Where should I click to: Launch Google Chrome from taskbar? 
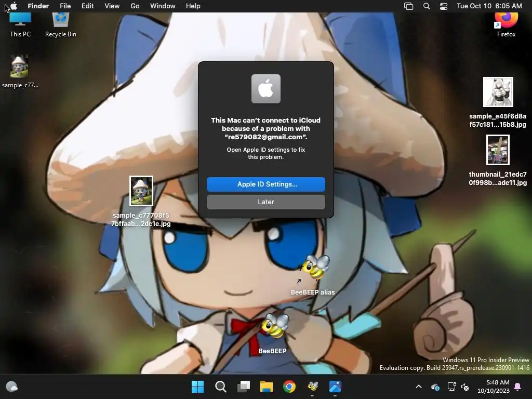coord(289,387)
